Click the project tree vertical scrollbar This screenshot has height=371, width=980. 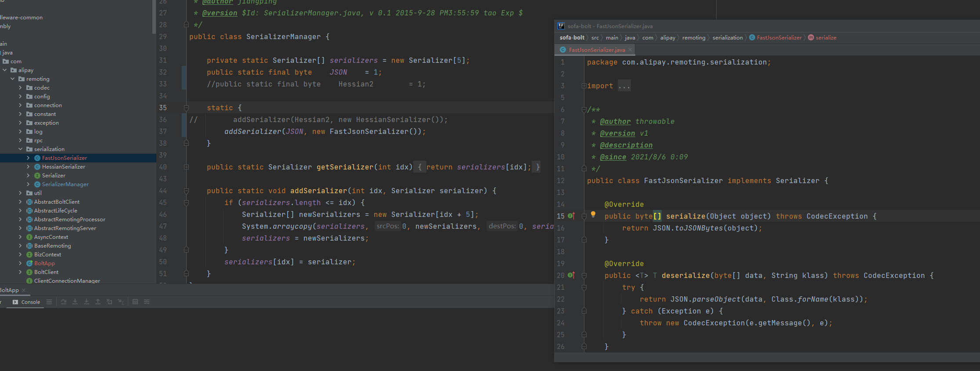click(x=154, y=17)
